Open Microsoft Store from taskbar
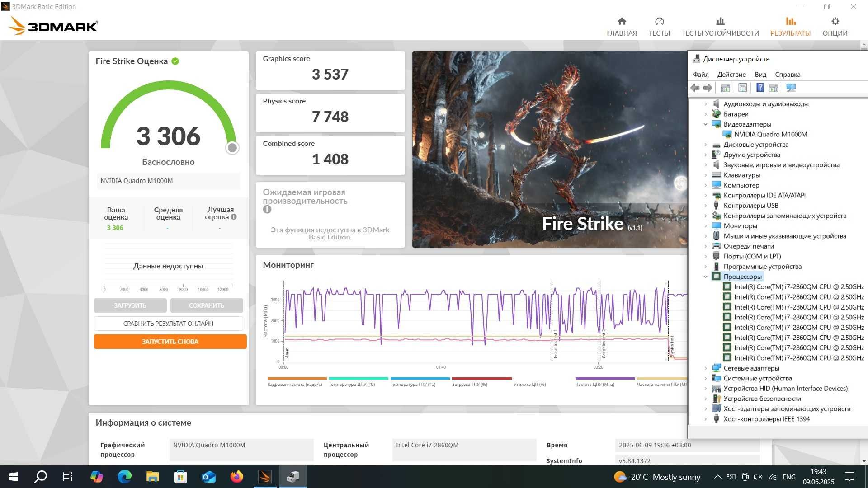The height and width of the screenshot is (488, 868). (x=180, y=477)
